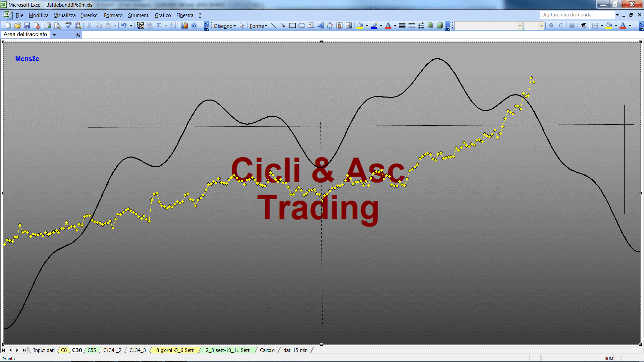Open the Inserisci menu
644x362 pixels.
coord(90,15)
